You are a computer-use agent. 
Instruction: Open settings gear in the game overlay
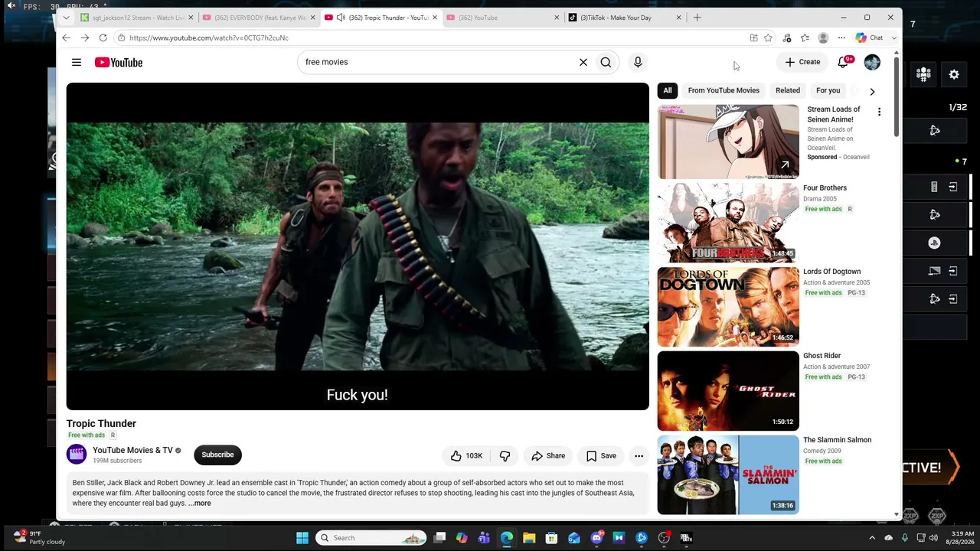point(954,74)
